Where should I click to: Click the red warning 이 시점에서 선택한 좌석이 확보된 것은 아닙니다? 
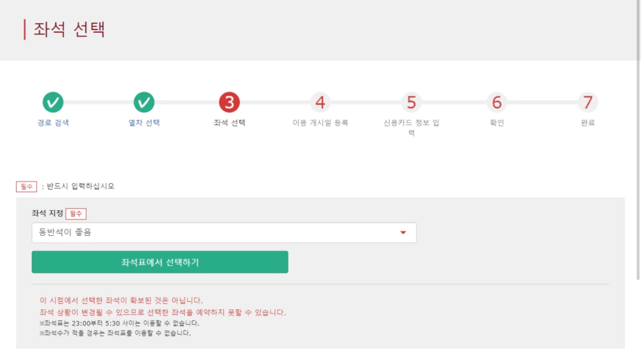pyautogui.click(x=121, y=301)
